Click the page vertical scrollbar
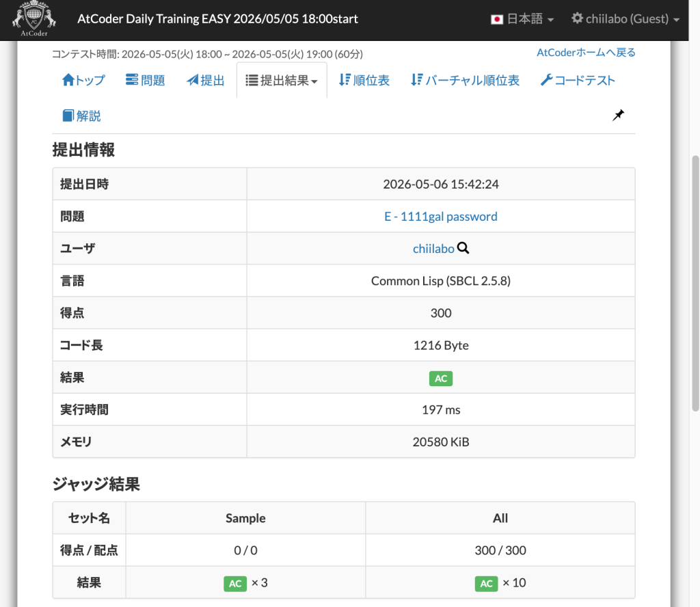 coord(695,283)
